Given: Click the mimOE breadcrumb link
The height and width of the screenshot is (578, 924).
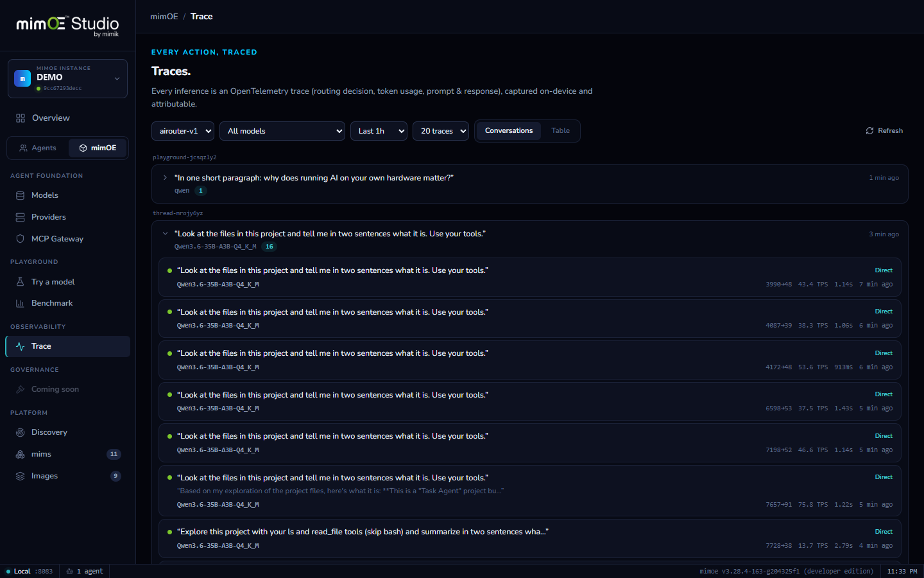Looking at the screenshot, I should [x=164, y=17].
